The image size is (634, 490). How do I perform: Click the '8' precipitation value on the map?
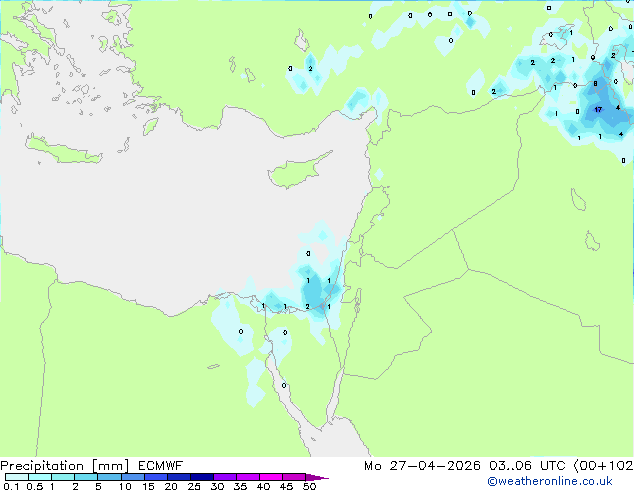point(595,84)
